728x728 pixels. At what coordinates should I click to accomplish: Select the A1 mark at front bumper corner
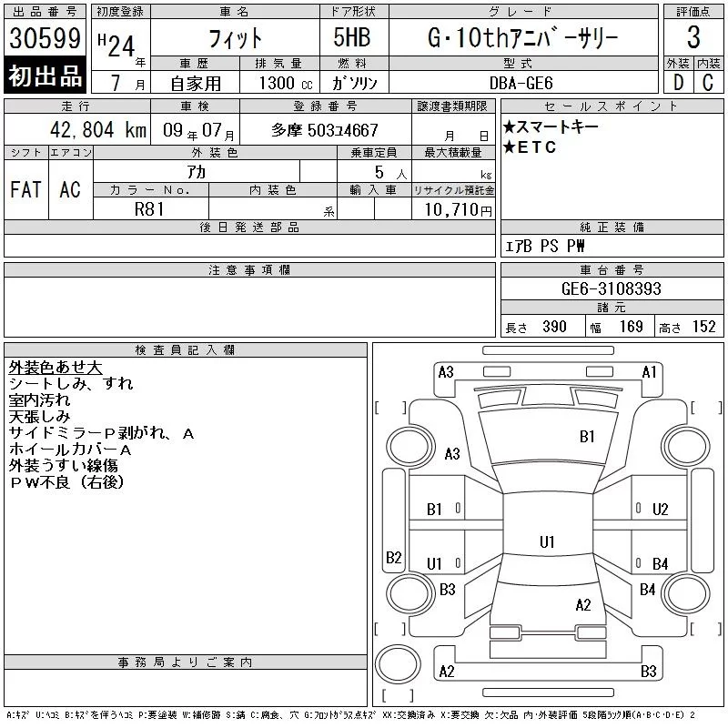[x=649, y=372]
